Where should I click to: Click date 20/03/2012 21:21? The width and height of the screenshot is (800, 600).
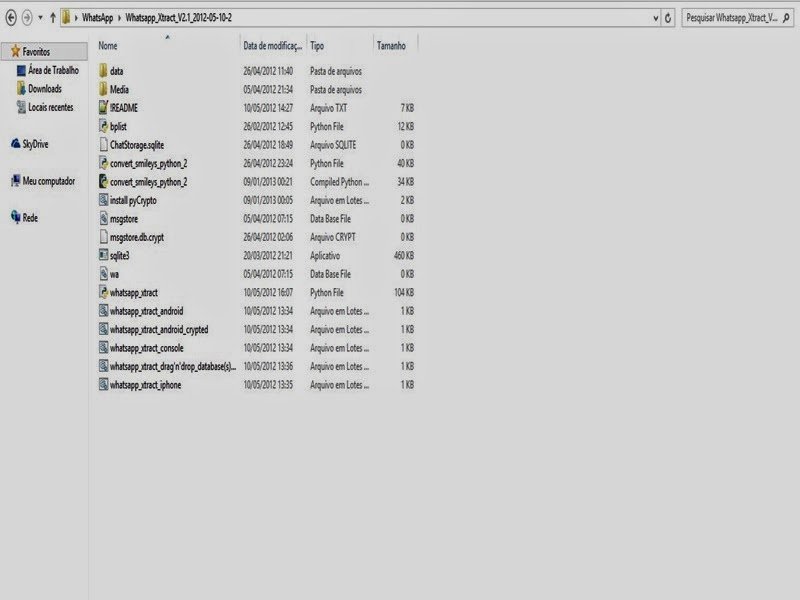(x=268, y=256)
